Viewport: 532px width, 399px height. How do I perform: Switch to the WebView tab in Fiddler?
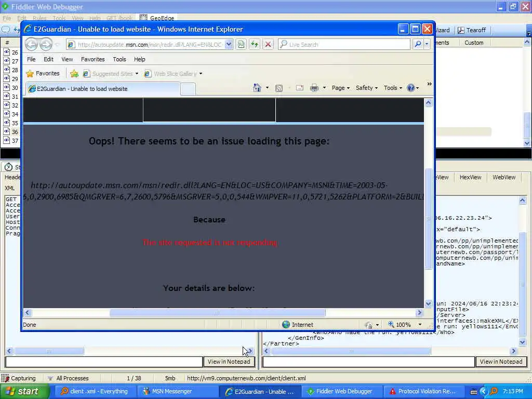tap(504, 177)
